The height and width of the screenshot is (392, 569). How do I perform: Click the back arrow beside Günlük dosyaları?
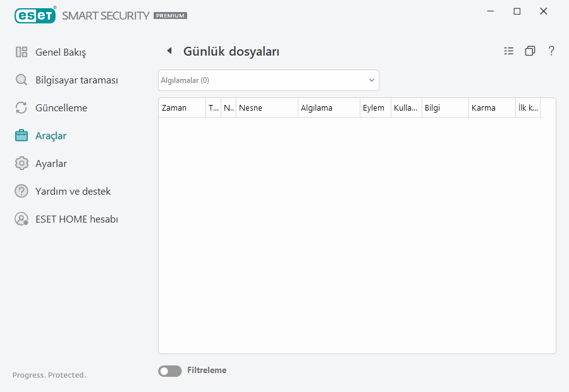(169, 51)
